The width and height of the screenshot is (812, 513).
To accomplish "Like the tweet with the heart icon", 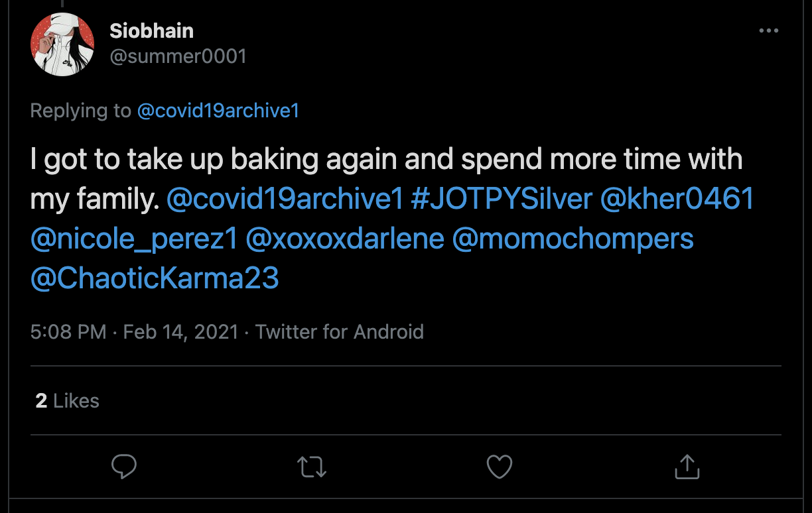I will pos(500,467).
